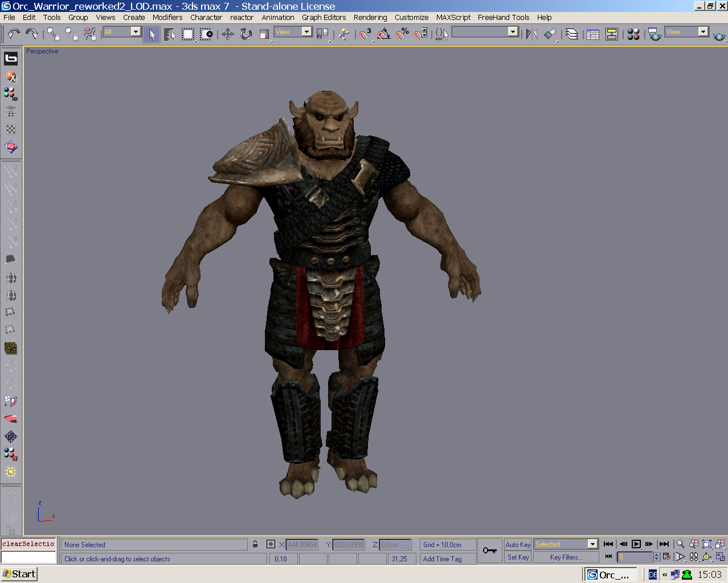Activate the Select Object arrow tool

pyautogui.click(x=152, y=34)
